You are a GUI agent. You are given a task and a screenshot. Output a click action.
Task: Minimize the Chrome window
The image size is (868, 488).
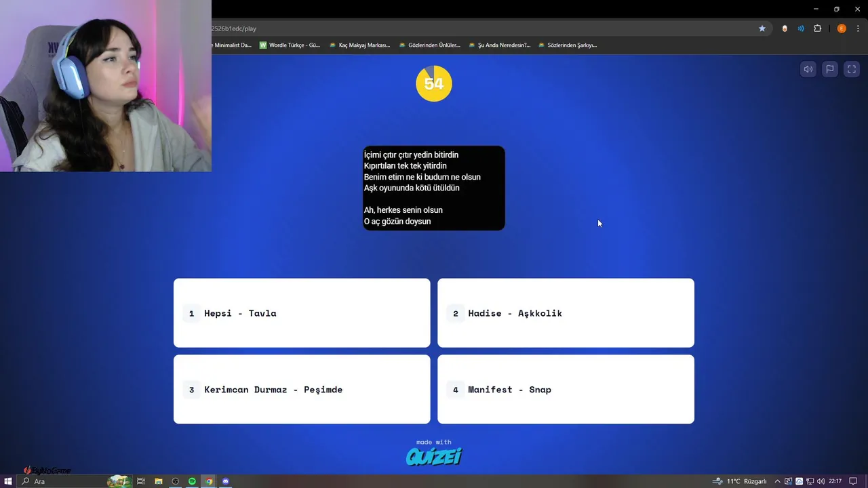coord(815,9)
